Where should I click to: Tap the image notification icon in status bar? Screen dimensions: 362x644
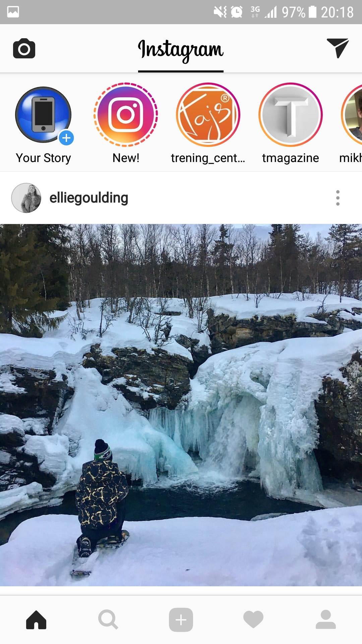[x=13, y=12]
